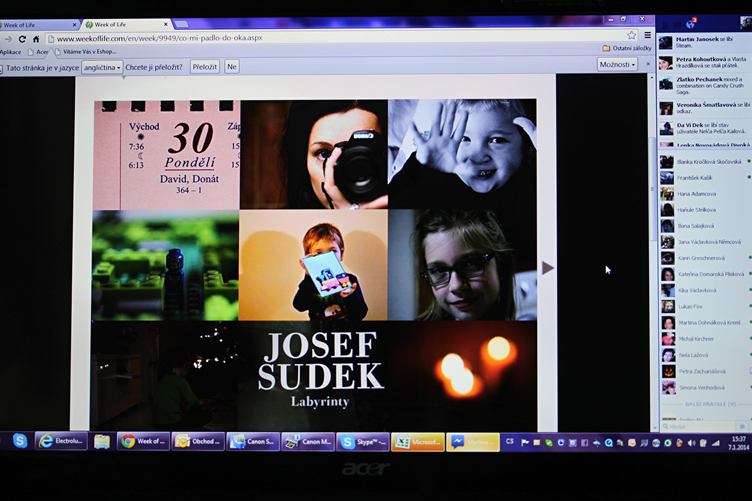Bookmark this page with the star icon

(x=632, y=35)
